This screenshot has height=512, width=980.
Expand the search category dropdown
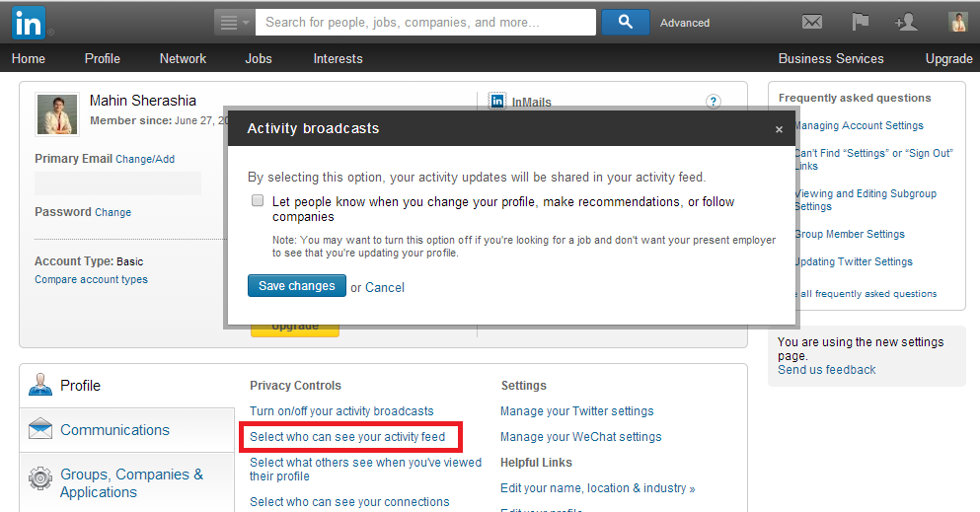234,23
